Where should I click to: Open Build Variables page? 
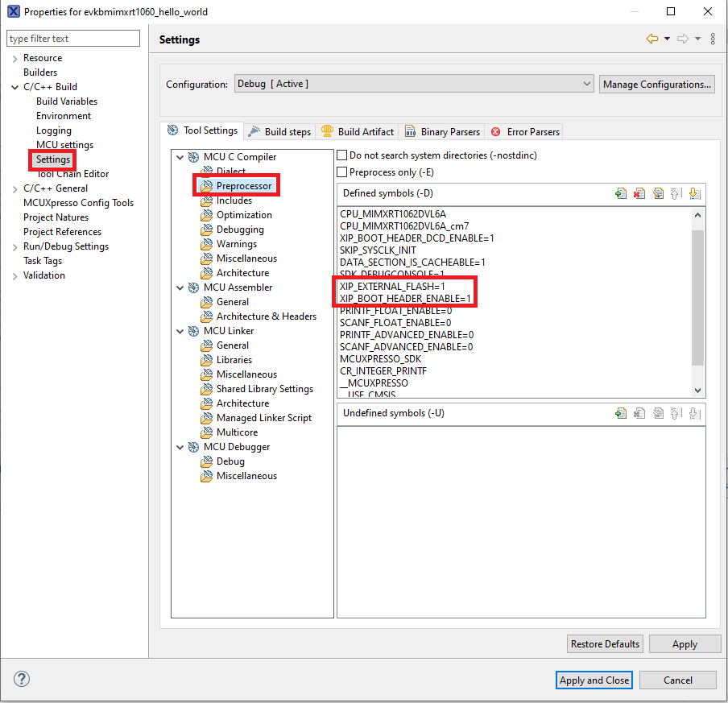(x=67, y=101)
